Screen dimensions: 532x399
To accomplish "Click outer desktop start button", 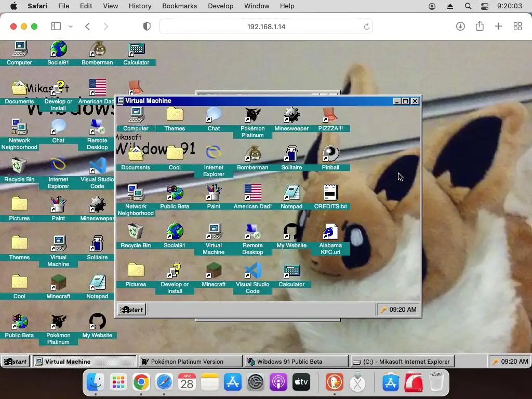I will coord(16,362).
